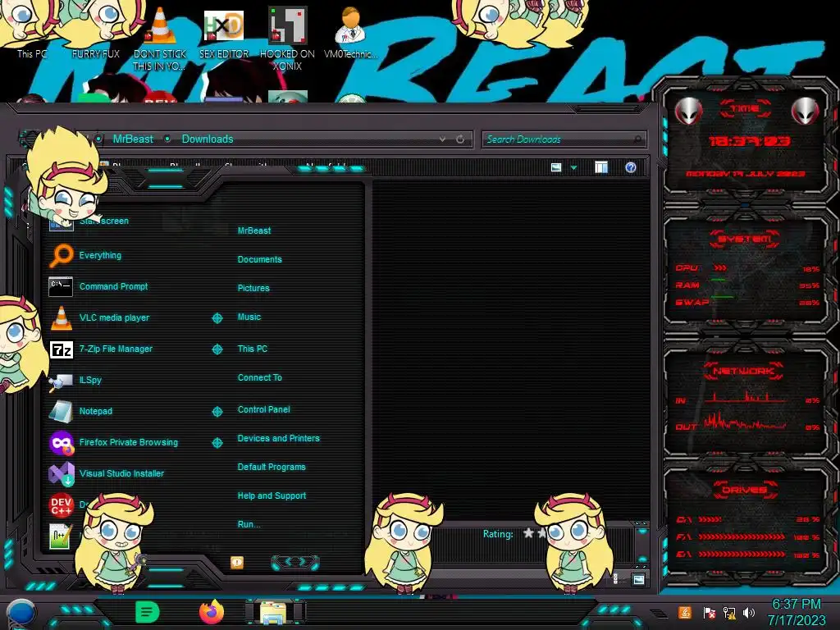
Task: Refresh the Downloads folder view
Action: [460, 139]
